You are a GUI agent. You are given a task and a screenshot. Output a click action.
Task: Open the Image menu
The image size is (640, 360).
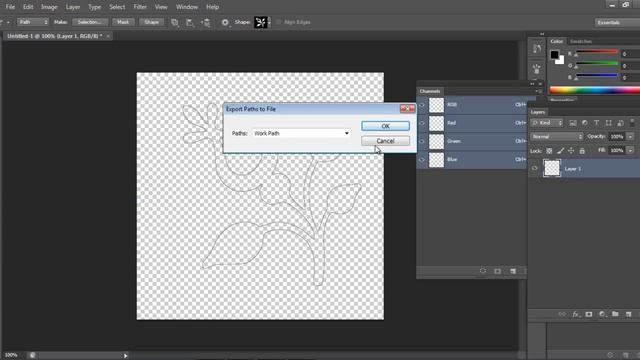[x=49, y=7]
